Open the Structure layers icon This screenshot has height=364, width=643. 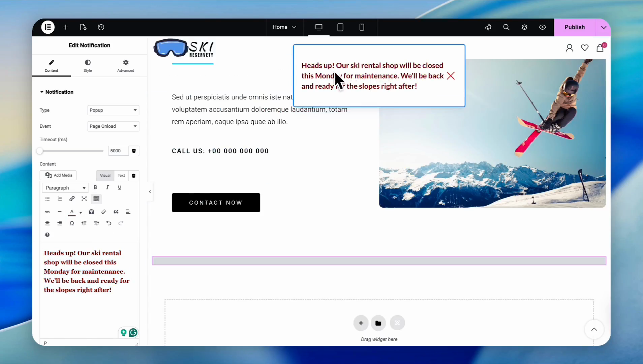[x=524, y=27]
